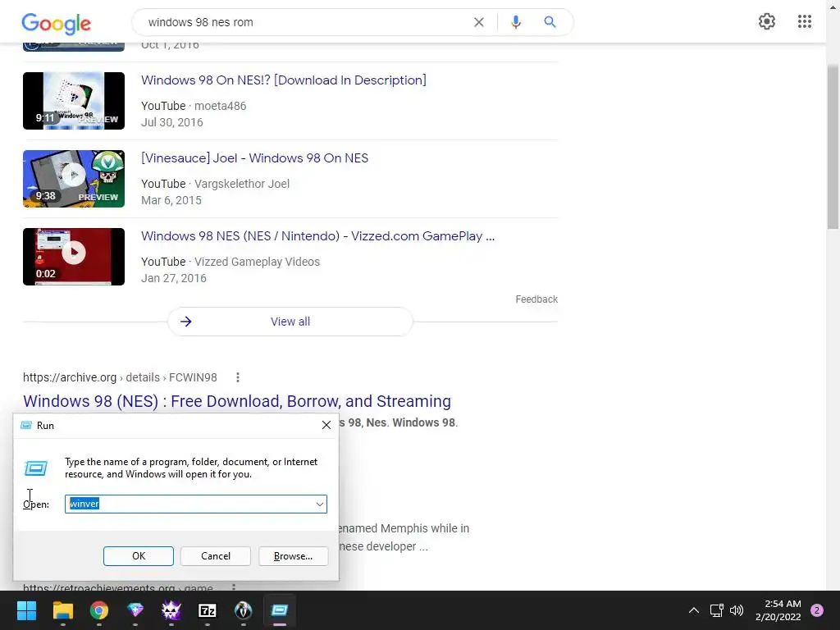
Task: Switch to Chrome in the taskbar
Action: tap(99, 610)
